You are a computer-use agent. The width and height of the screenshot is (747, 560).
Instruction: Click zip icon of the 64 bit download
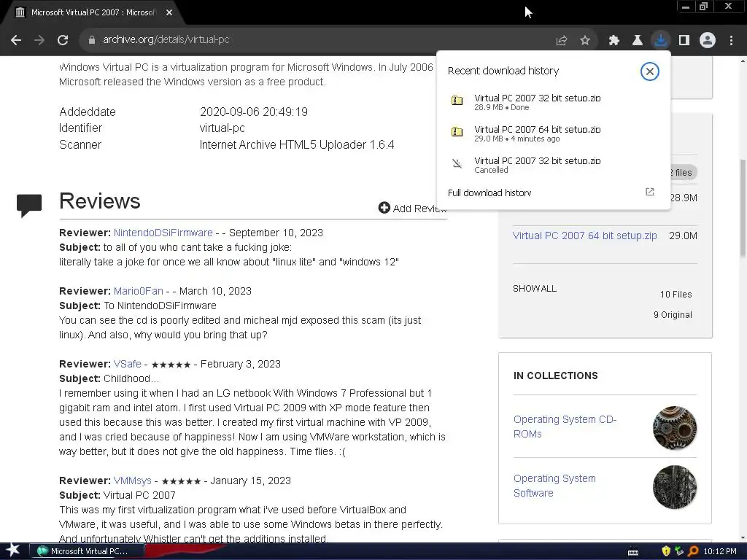click(457, 131)
